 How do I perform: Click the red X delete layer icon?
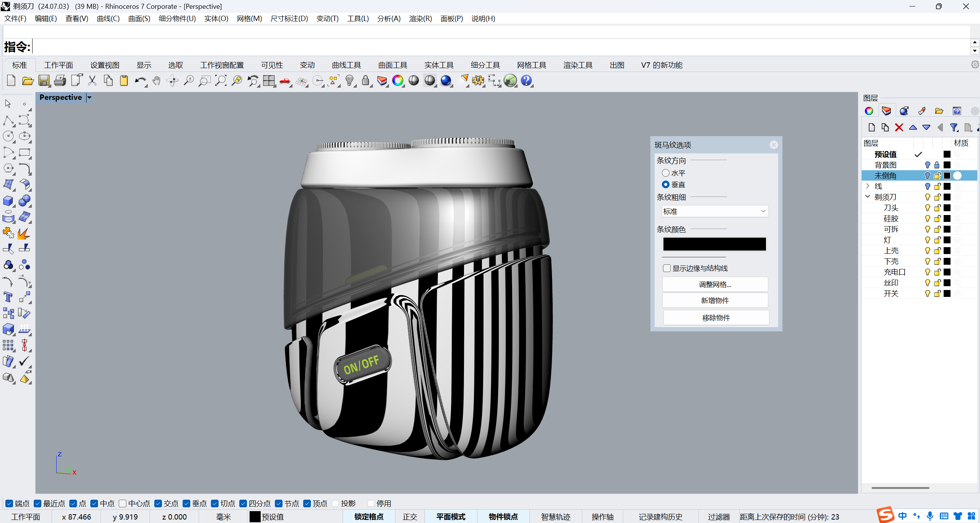[899, 127]
